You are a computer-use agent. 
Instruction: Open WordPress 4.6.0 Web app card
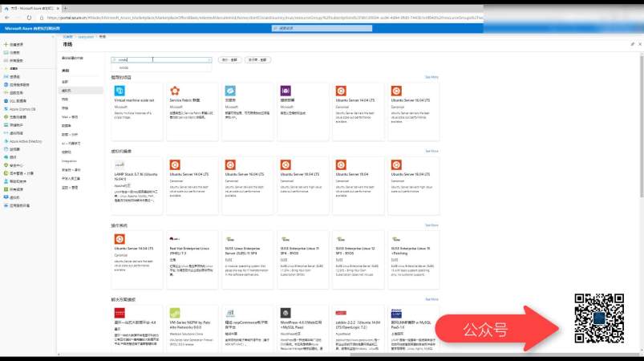(x=302, y=329)
